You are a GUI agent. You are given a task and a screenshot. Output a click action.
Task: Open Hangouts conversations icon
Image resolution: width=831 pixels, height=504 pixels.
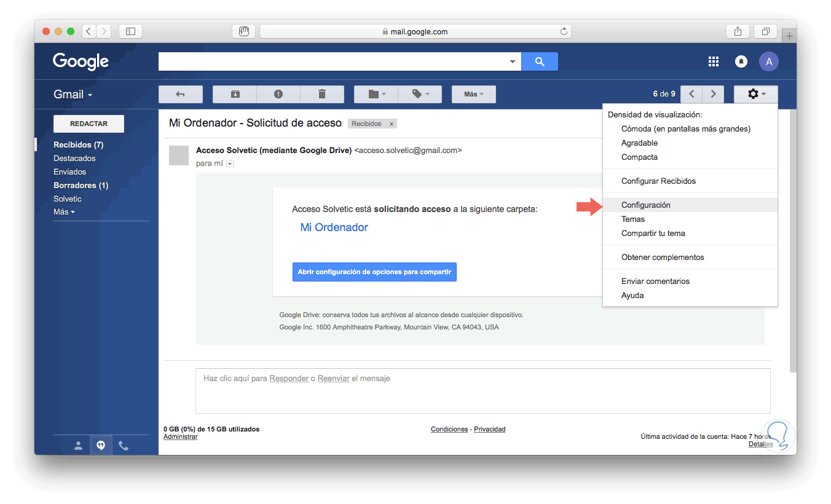tap(101, 446)
